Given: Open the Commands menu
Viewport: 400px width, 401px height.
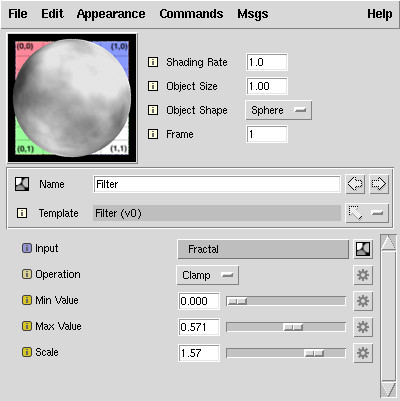Looking at the screenshot, I should coord(191,14).
